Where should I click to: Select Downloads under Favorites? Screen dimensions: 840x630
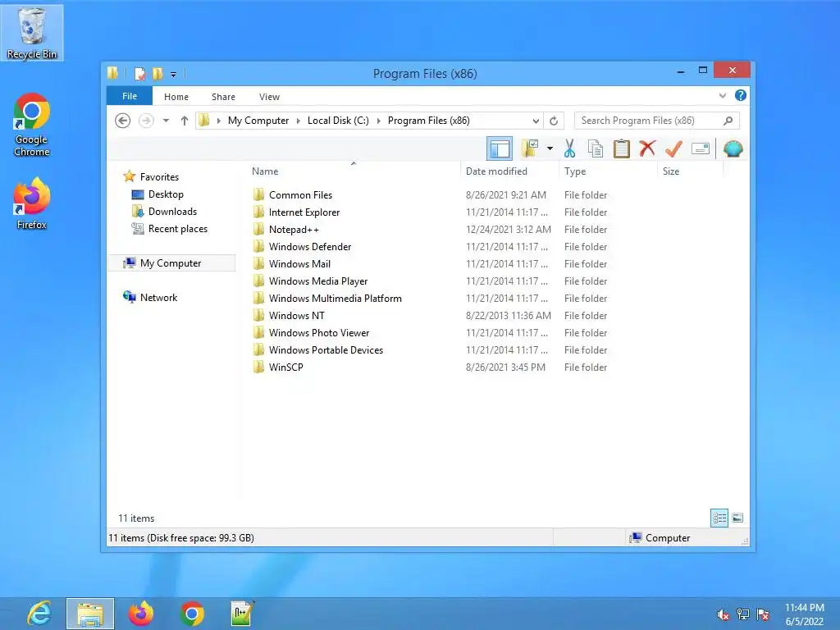click(172, 212)
